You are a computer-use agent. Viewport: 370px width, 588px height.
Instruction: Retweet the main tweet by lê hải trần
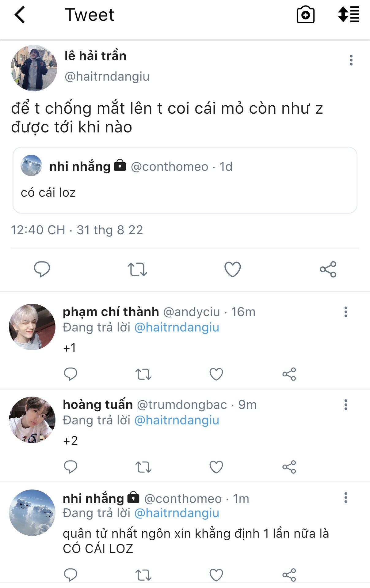[x=137, y=269]
